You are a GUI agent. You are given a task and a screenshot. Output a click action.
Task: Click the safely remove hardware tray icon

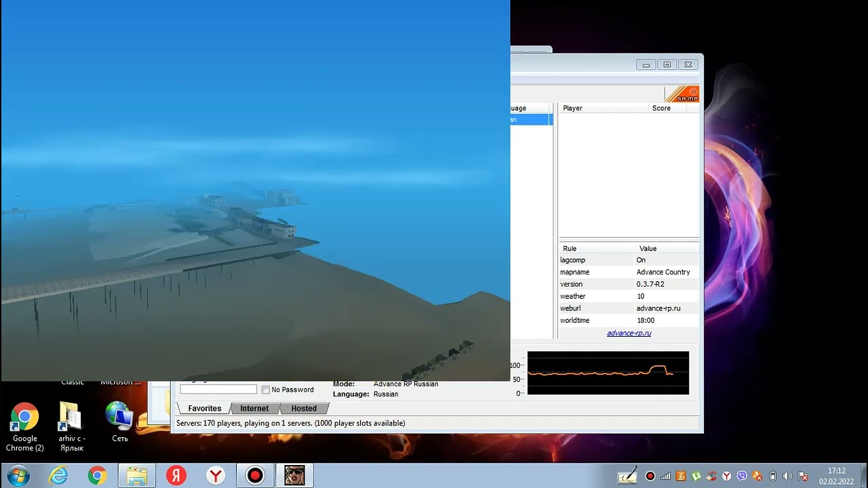coord(772,476)
